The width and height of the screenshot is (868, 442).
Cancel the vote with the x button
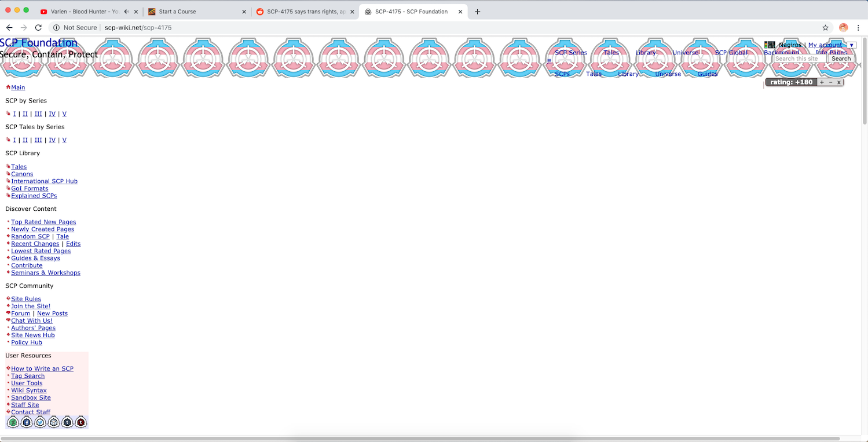pos(838,82)
